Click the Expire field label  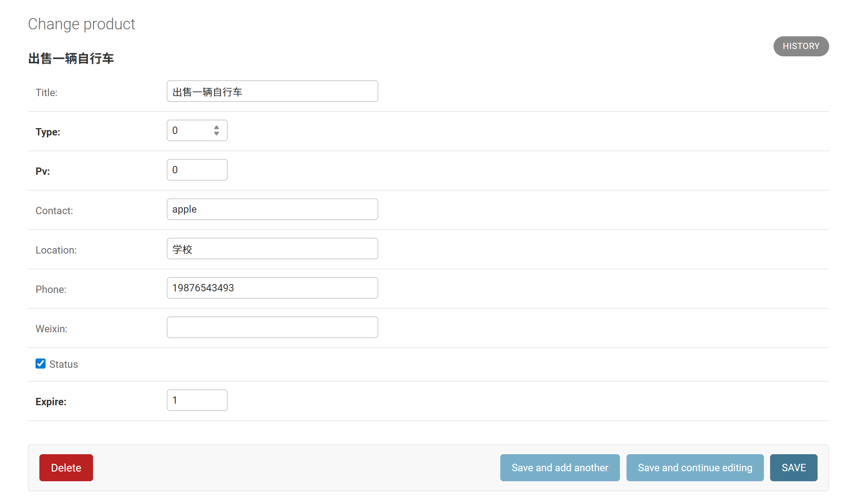point(51,402)
